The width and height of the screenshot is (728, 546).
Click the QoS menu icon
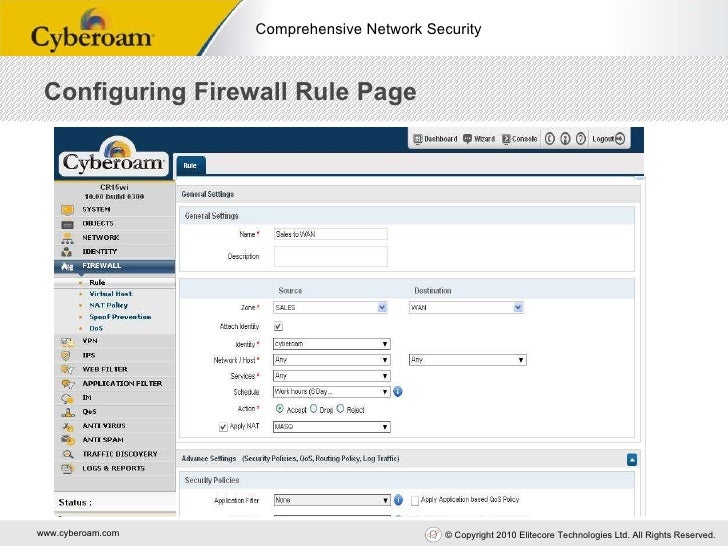click(x=68, y=412)
